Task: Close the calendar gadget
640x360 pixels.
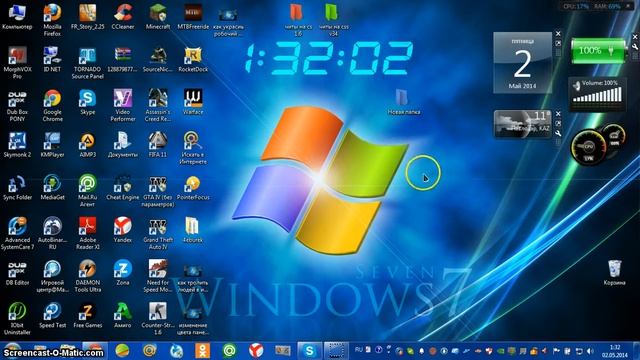Action: point(558,34)
